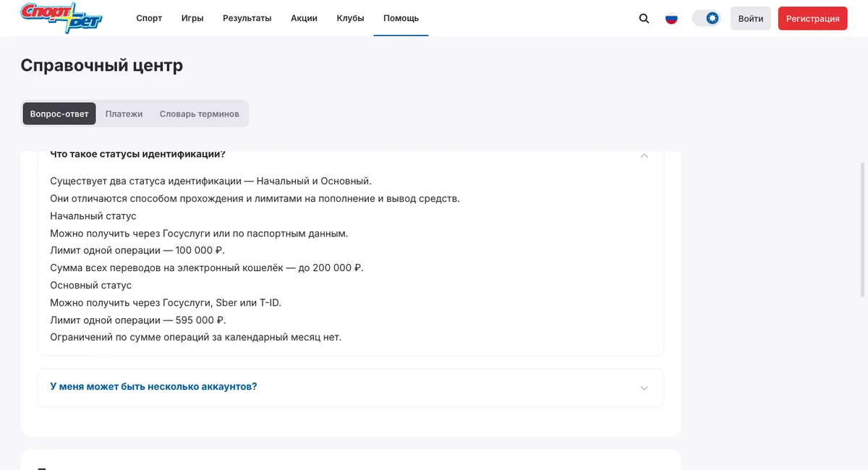Click line 'Они отличаются способом прохождения'
Viewport: 868px width, 470px height.
[255, 198]
